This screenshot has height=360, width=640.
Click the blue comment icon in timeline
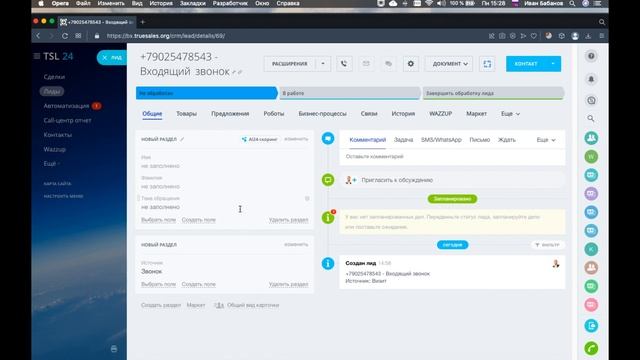click(328, 138)
